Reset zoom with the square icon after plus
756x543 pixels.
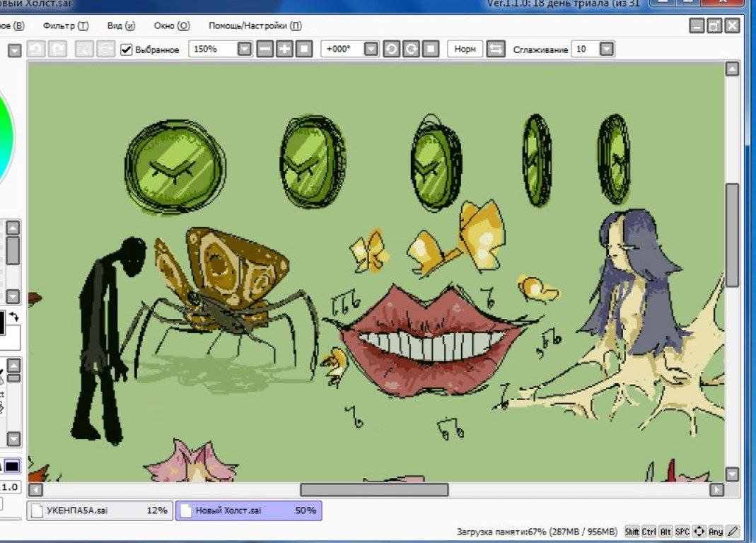pyautogui.click(x=304, y=49)
